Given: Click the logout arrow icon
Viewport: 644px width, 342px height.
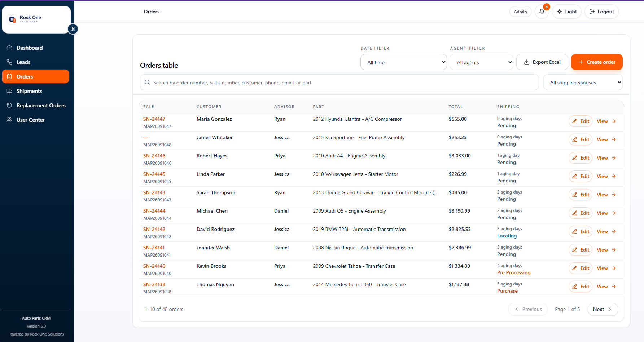Looking at the screenshot, I should click(592, 12).
